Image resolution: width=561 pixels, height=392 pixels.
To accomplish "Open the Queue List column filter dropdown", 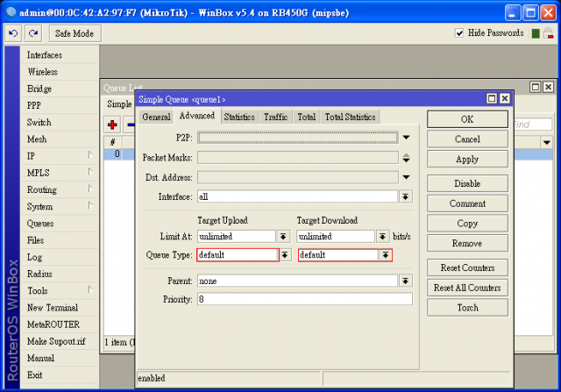I will pos(546,142).
